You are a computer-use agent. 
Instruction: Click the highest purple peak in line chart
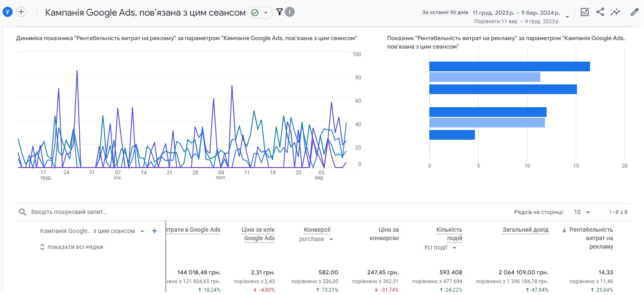(77, 71)
